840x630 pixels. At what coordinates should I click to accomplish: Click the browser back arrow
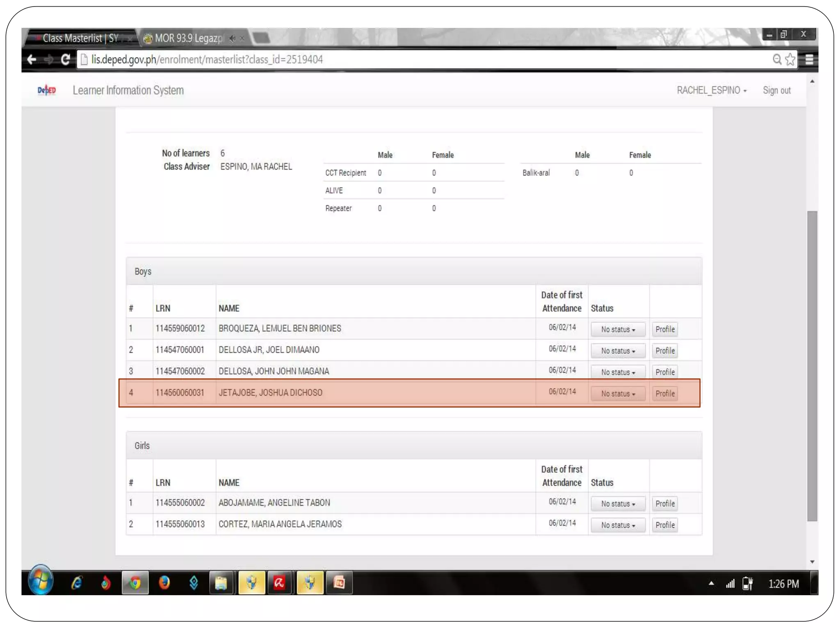(32, 59)
